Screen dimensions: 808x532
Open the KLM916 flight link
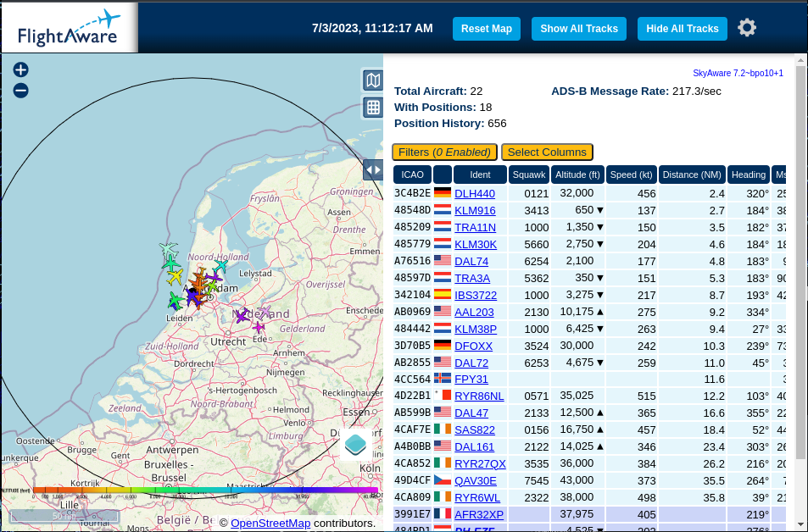click(475, 211)
